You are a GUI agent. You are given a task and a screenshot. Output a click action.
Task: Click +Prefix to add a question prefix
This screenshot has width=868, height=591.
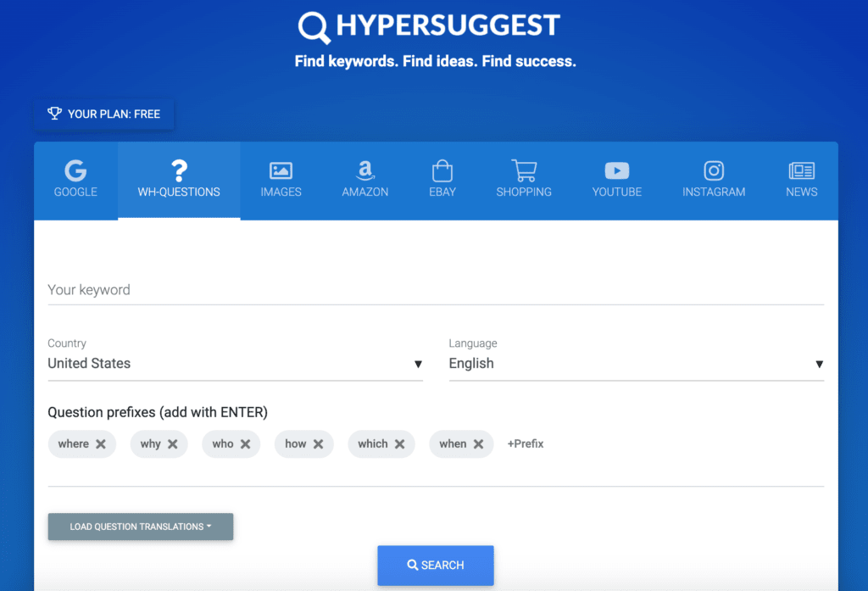(x=526, y=443)
